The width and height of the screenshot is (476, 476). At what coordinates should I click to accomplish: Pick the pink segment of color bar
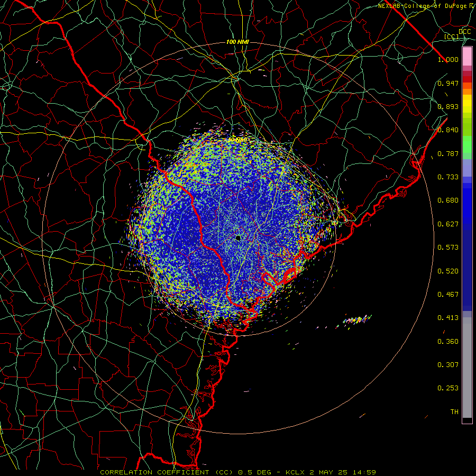point(467,56)
